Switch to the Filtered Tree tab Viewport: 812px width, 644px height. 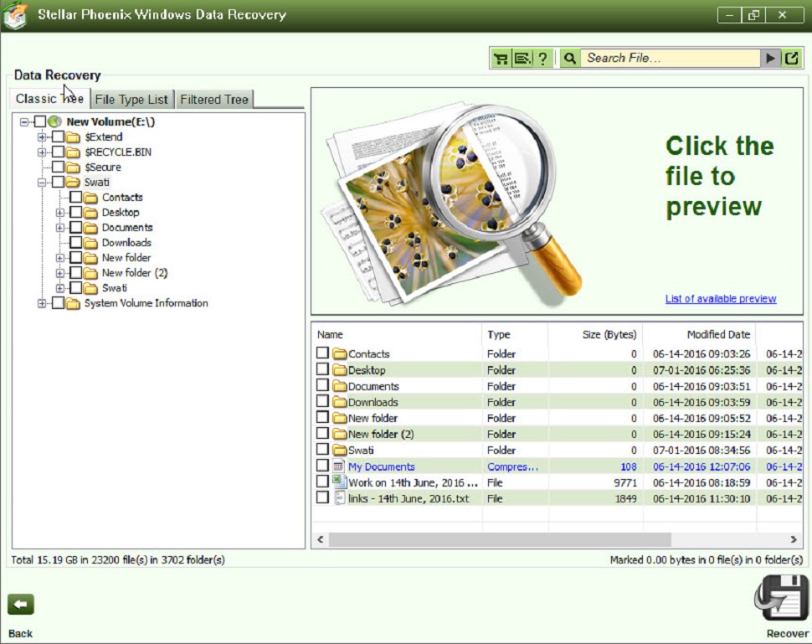[x=214, y=100]
